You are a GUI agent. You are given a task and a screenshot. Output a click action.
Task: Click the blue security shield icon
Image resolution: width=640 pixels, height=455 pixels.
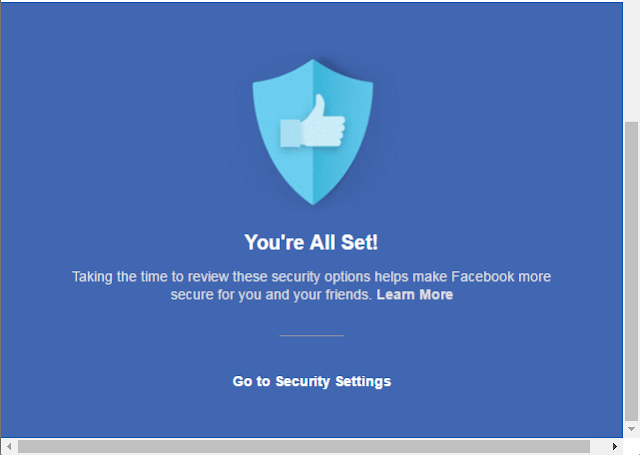click(313, 132)
